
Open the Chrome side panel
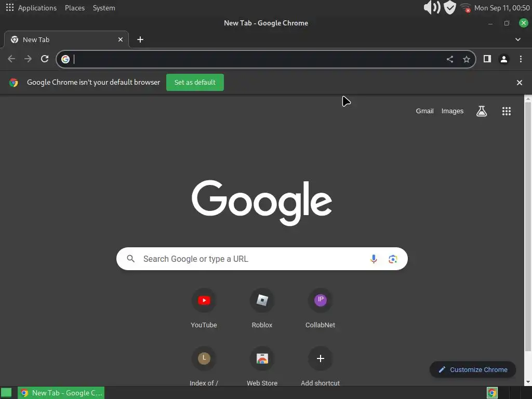pos(487,59)
